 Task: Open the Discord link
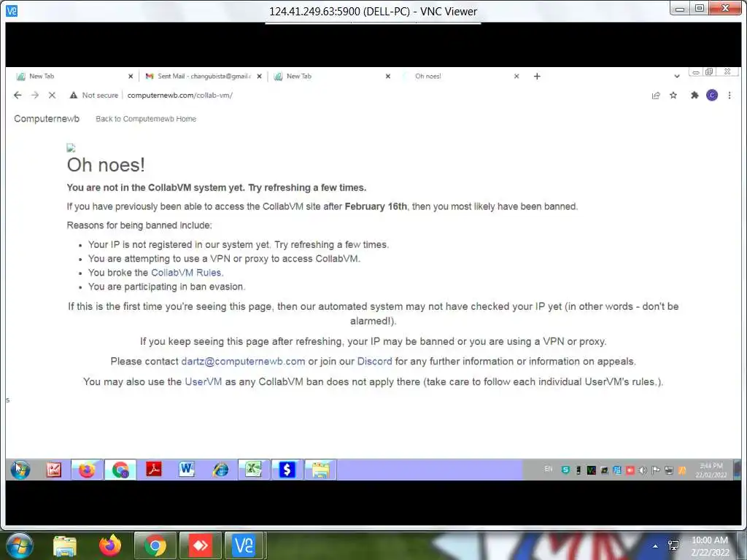374,362
